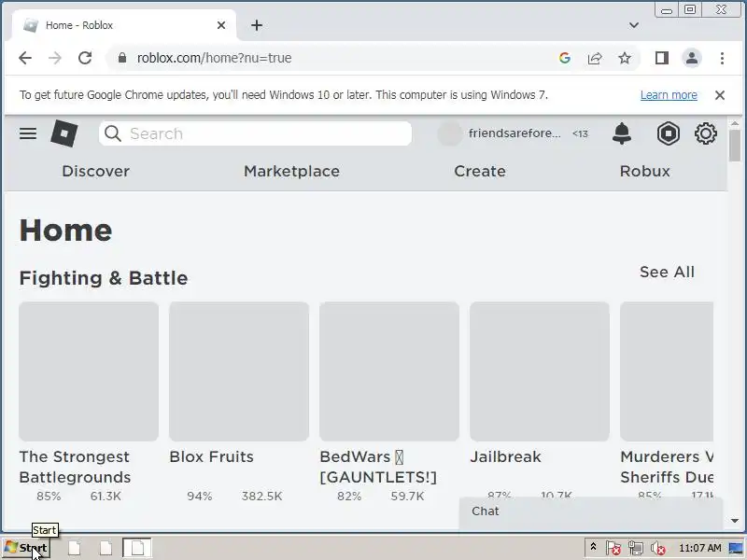Click the first pinned taskbar icon

tap(74, 548)
